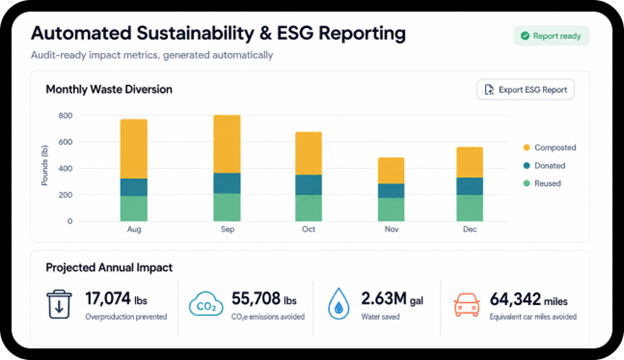Click the Sep axis label
Screen dimensions: 624x360
[x=228, y=229]
